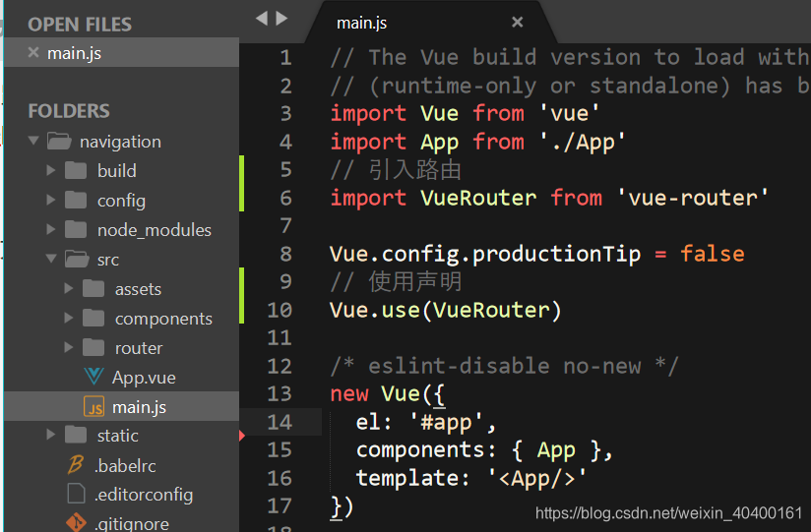Viewport: 811px width, 532px height.
Task: Click the OPEN FILES heading
Action: point(80,25)
